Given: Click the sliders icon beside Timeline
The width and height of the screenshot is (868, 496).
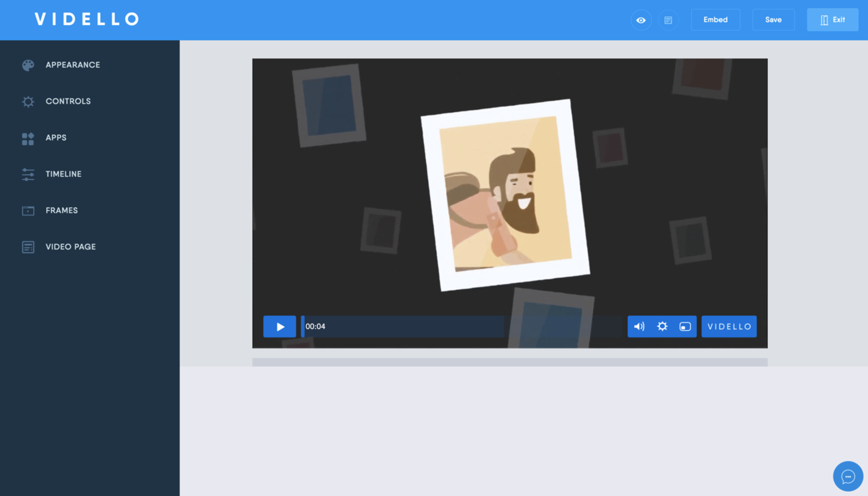Looking at the screenshot, I should coord(28,174).
